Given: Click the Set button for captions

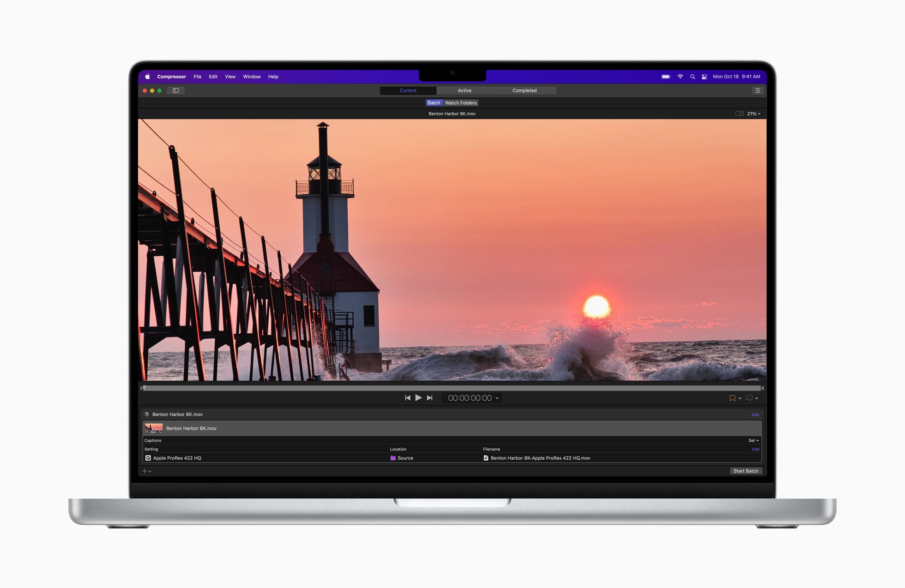Looking at the screenshot, I should (753, 440).
